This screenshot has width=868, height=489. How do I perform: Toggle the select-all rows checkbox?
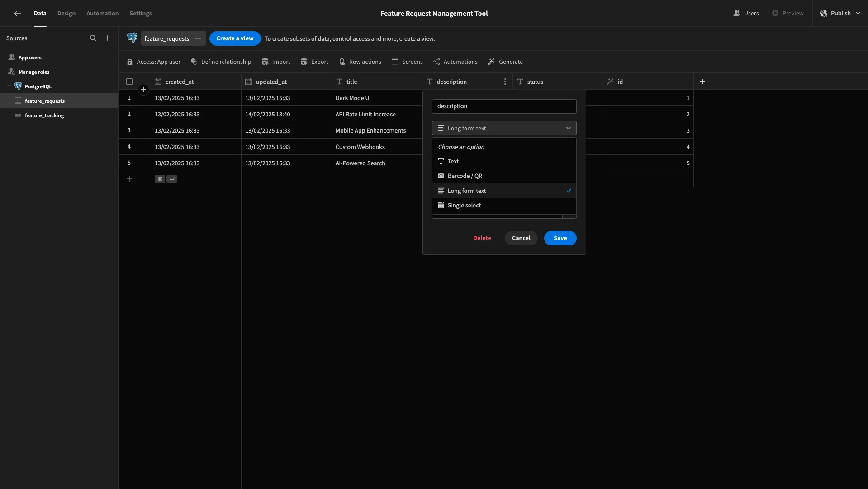tap(129, 82)
